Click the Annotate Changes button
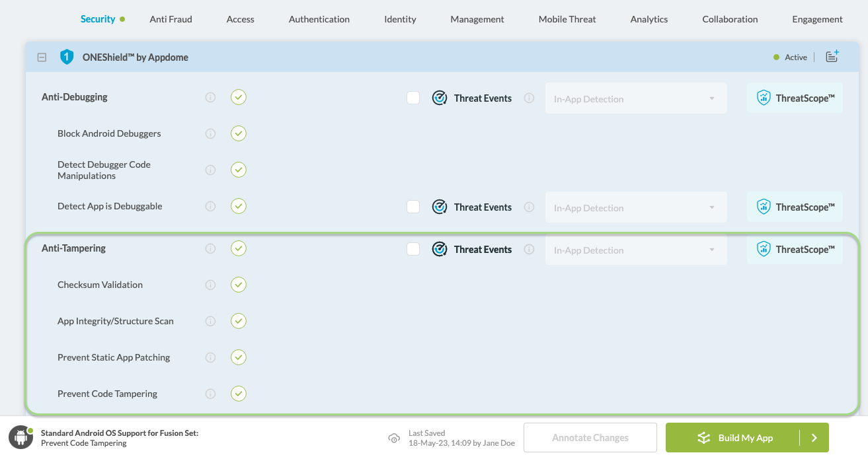Image resolution: width=868 pixels, height=457 pixels. pos(590,438)
